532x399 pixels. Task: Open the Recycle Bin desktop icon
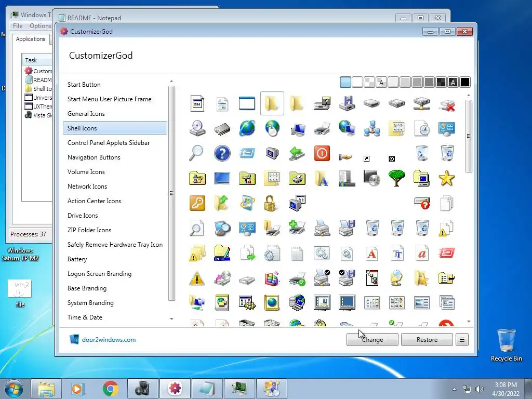[x=506, y=345]
